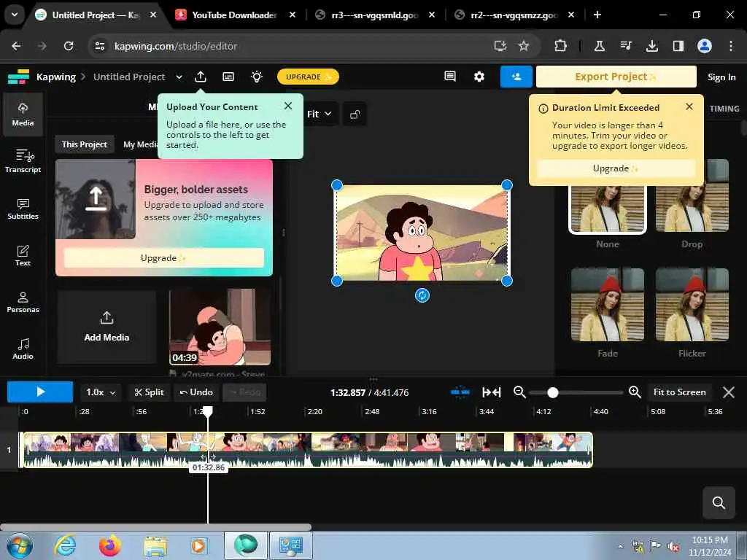This screenshot has width=747, height=560.
Task: Click the share collaborators button
Action: (x=516, y=77)
